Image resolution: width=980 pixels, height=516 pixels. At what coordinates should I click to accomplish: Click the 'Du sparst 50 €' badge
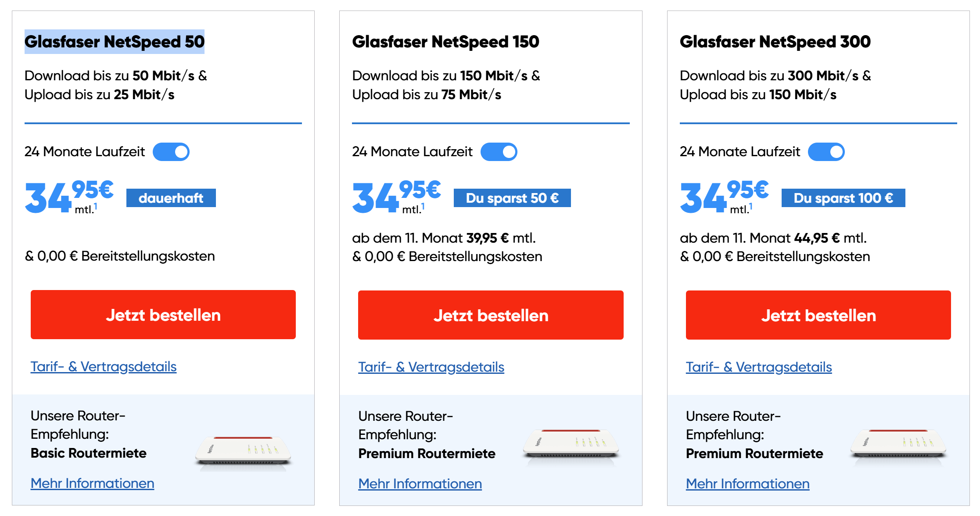pyautogui.click(x=512, y=198)
